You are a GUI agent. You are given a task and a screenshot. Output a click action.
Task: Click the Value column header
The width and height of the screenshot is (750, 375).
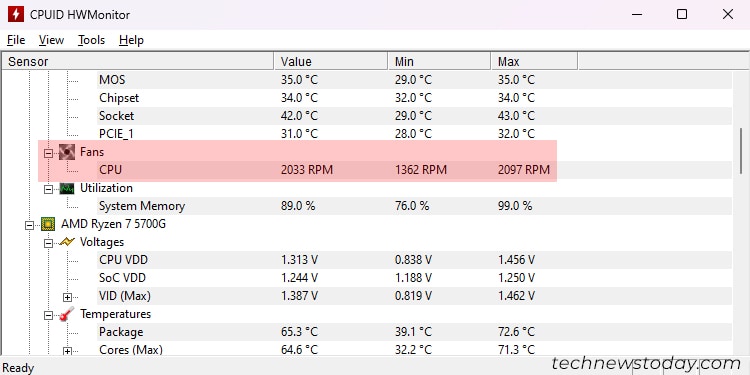(331, 62)
